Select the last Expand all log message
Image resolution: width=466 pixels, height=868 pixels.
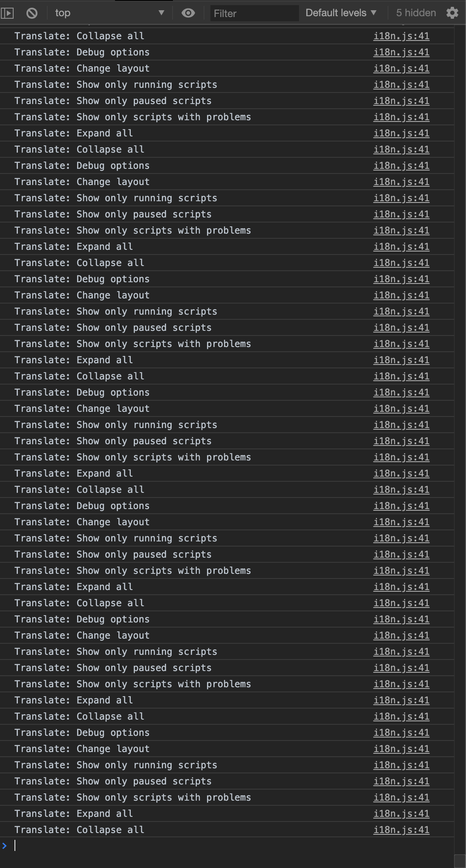(74, 814)
